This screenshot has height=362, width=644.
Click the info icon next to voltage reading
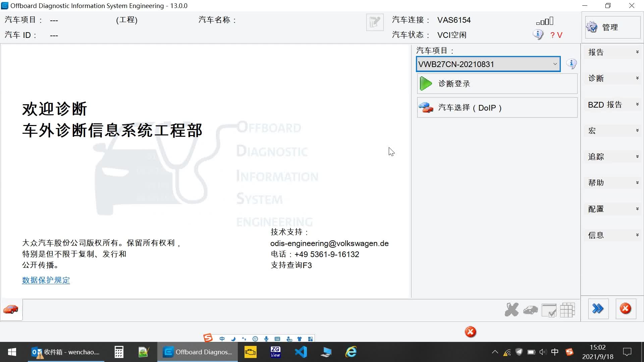click(x=538, y=35)
